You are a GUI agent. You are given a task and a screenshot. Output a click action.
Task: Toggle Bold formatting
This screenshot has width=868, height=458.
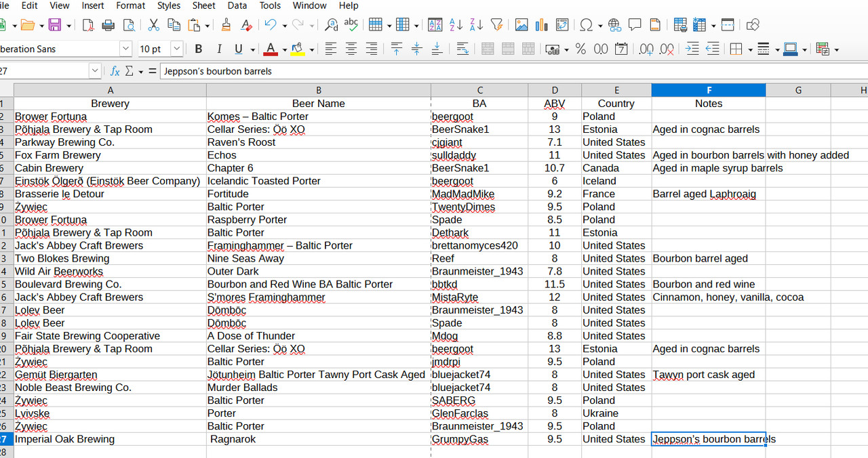point(199,49)
